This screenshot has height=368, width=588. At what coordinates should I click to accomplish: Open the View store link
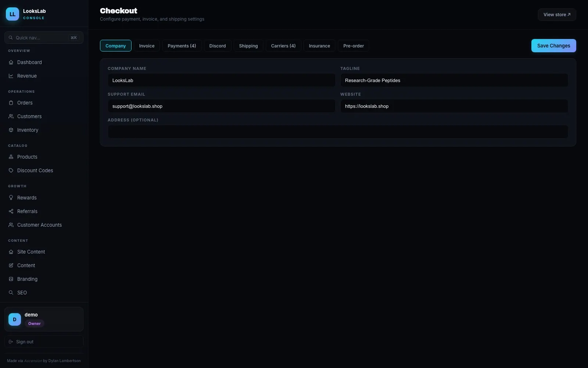click(557, 15)
